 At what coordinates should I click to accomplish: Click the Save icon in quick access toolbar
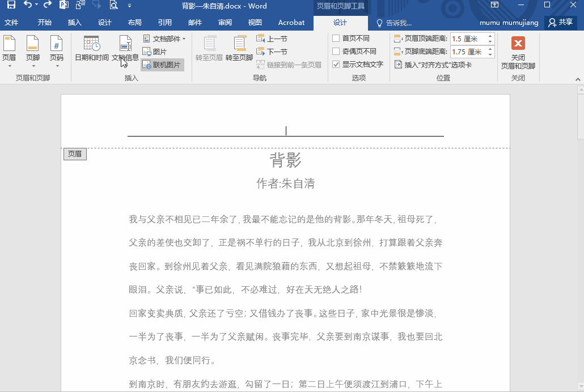click(x=11, y=5)
